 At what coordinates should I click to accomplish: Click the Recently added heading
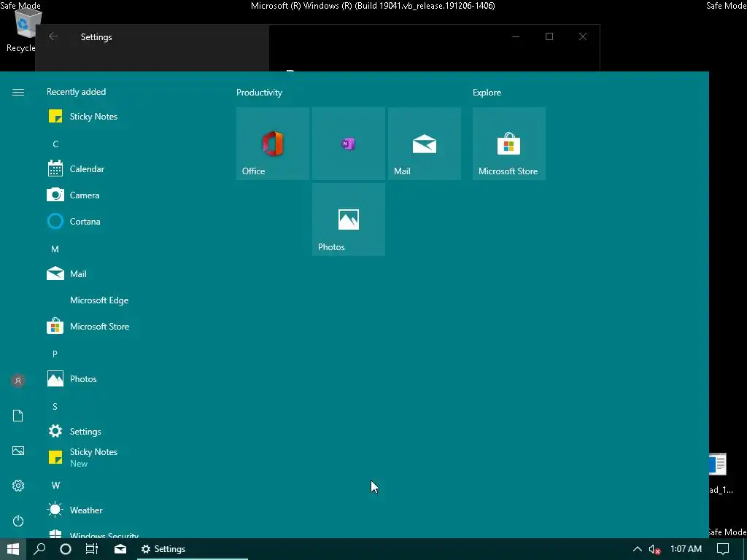(76, 92)
